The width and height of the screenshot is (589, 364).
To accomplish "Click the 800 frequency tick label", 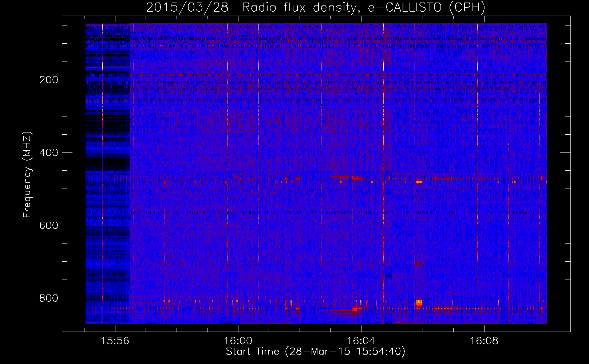I will click(48, 298).
